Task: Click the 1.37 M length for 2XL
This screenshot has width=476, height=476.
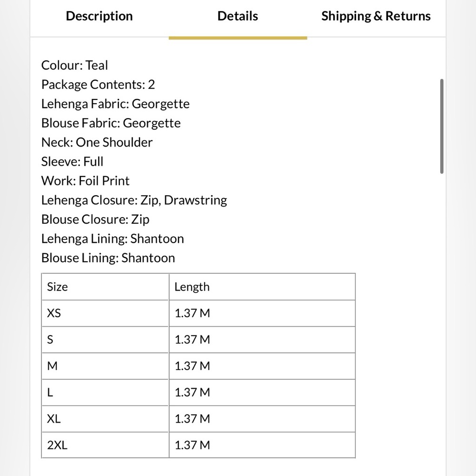Action: click(x=262, y=445)
